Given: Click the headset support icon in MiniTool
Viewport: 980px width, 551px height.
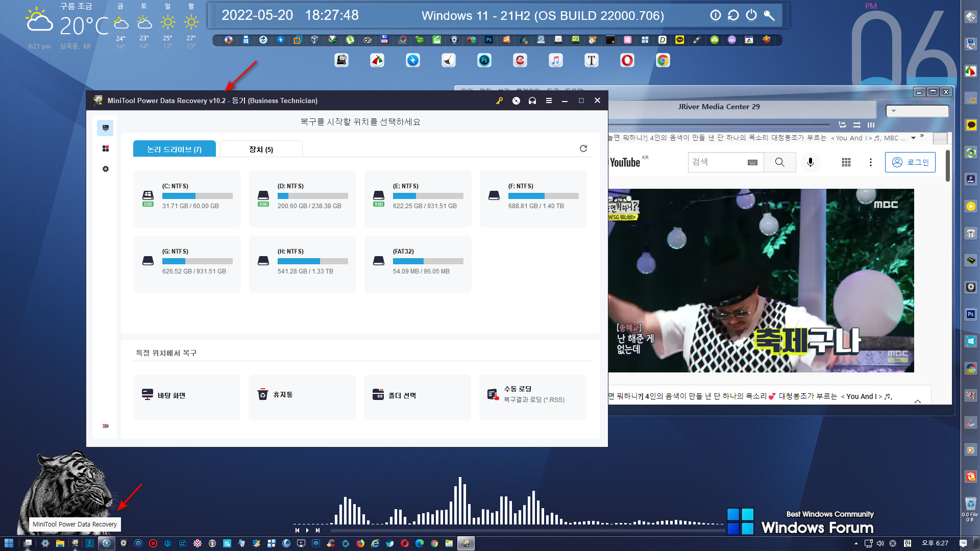Looking at the screenshot, I should 532,101.
